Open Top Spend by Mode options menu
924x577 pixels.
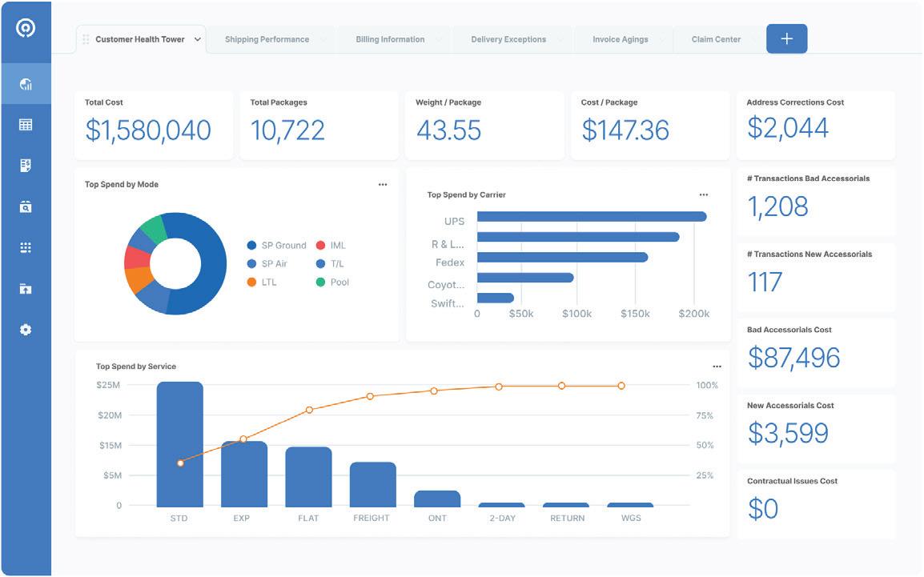coord(383,185)
